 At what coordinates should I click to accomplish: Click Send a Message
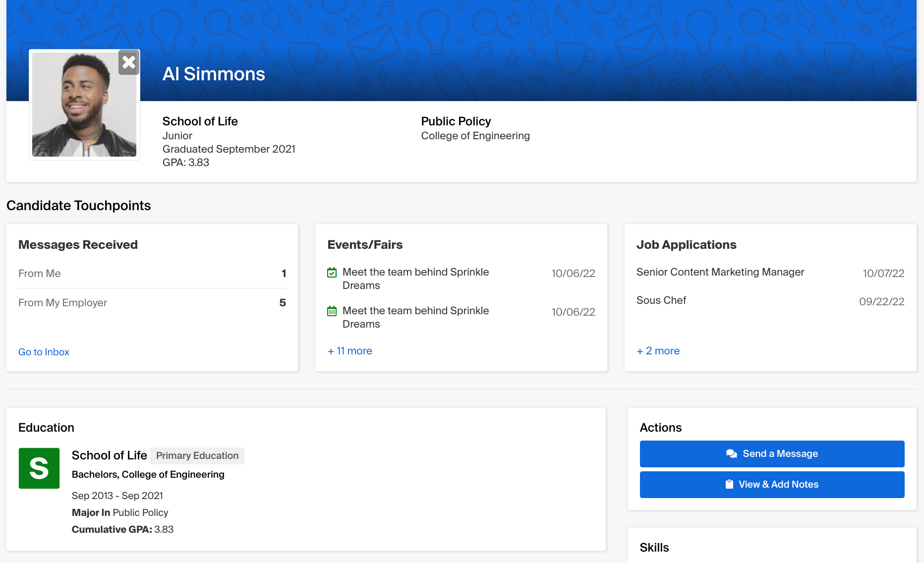point(772,453)
